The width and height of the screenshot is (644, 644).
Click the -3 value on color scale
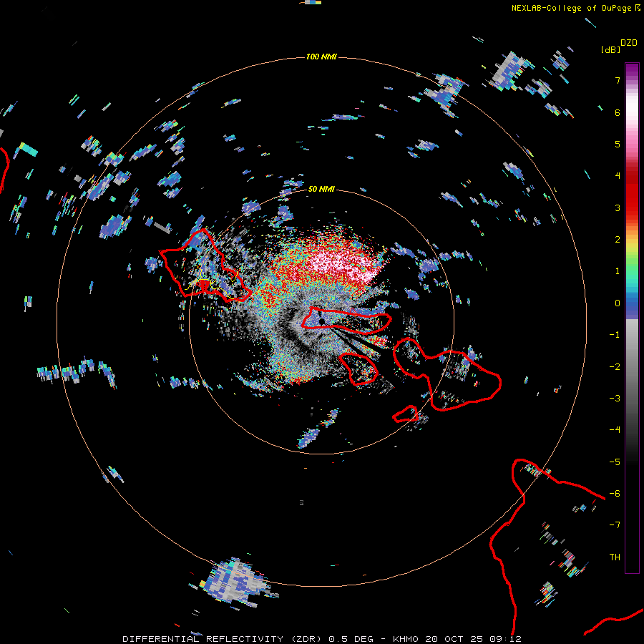pyautogui.click(x=615, y=399)
